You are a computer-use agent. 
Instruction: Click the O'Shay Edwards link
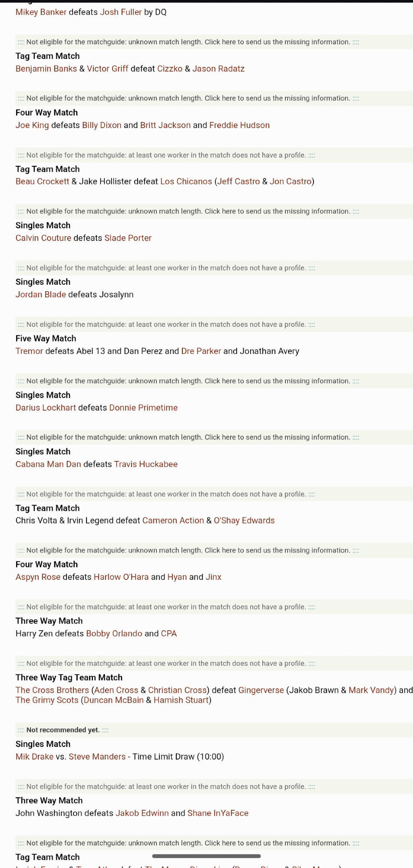(244, 520)
